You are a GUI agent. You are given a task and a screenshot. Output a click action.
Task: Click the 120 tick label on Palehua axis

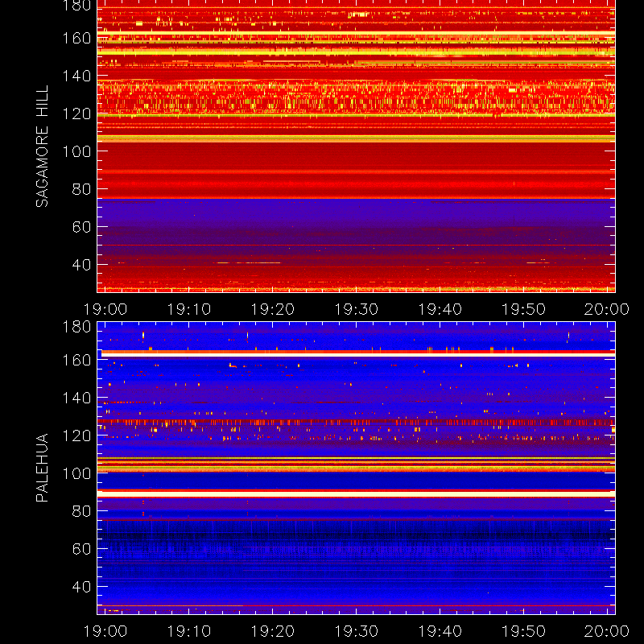(x=76, y=436)
